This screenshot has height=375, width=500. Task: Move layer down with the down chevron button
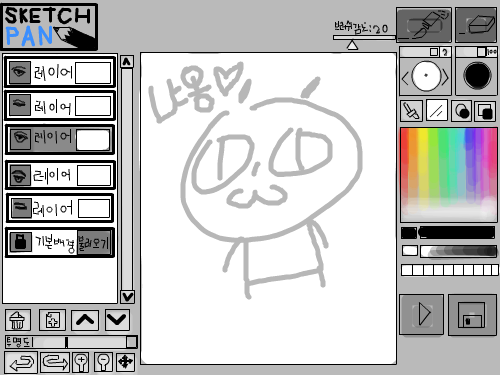117,320
